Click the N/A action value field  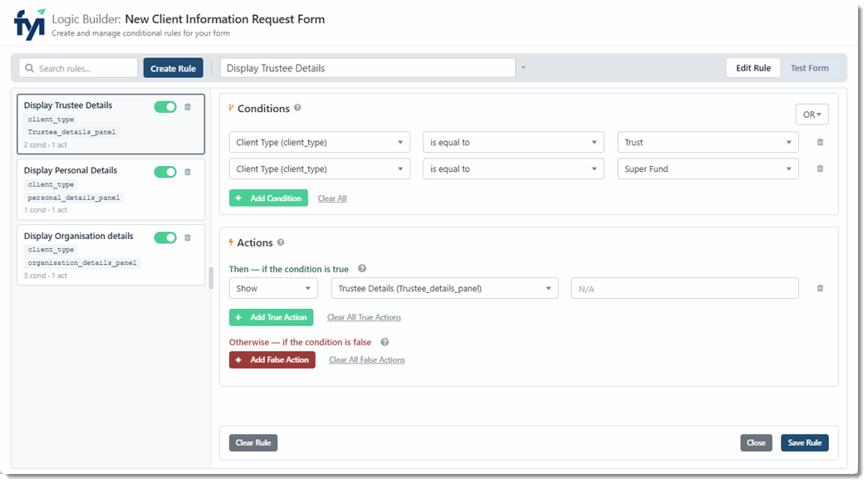pyautogui.click(x=684, y=288)
